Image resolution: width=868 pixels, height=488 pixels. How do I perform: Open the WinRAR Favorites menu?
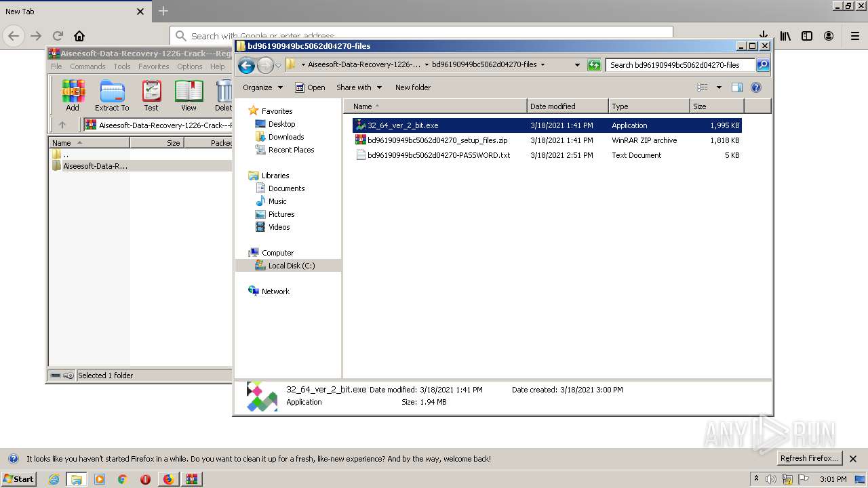coord(154,66)
